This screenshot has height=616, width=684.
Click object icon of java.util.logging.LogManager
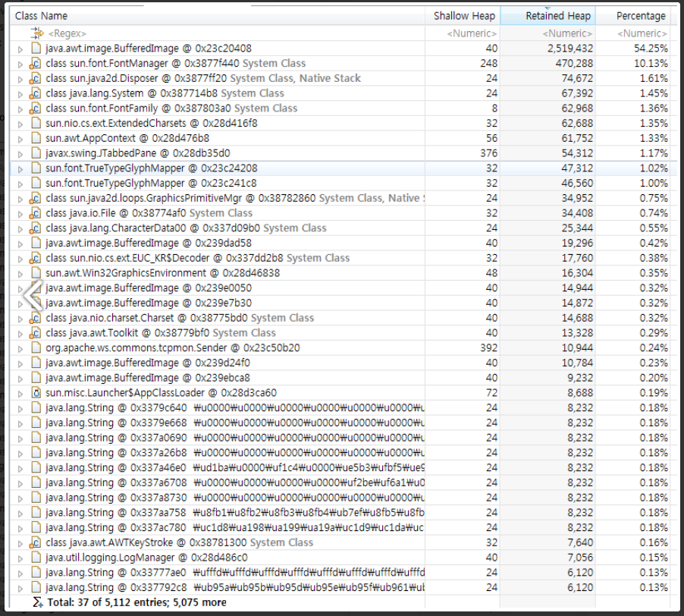[36, 558]
